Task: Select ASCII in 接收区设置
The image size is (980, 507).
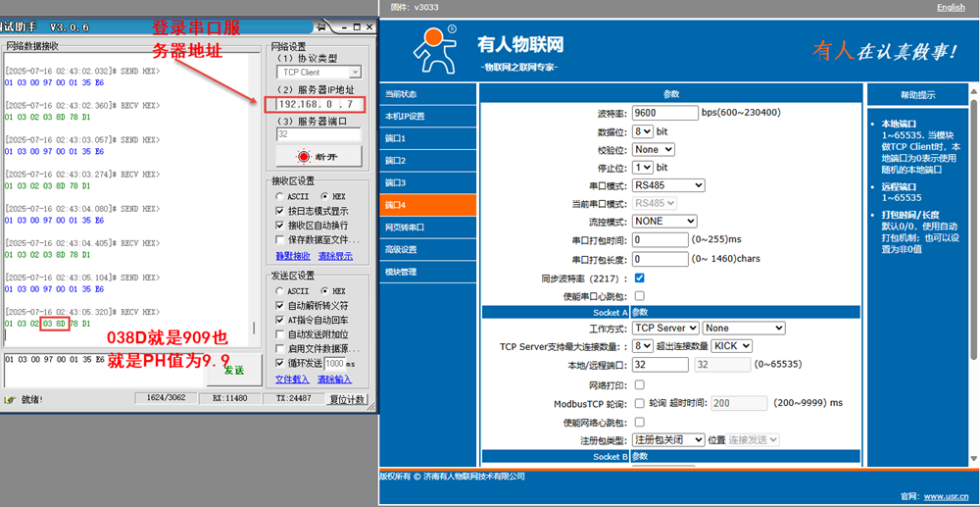Action: click(x=280, y=196)
